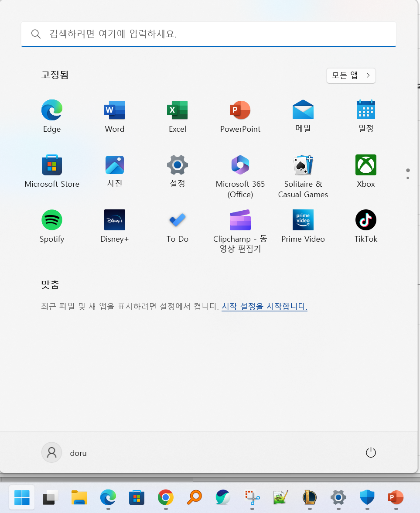Open File Explorer from the taskbar
This screenshot has width=420, height=513.
[x=79, y=498]
